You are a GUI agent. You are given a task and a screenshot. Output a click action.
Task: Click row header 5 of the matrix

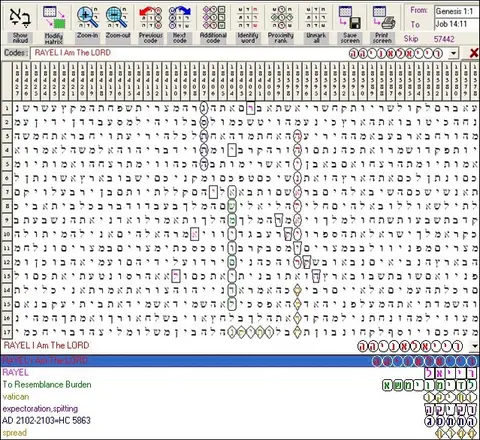[x=7, y=164]
